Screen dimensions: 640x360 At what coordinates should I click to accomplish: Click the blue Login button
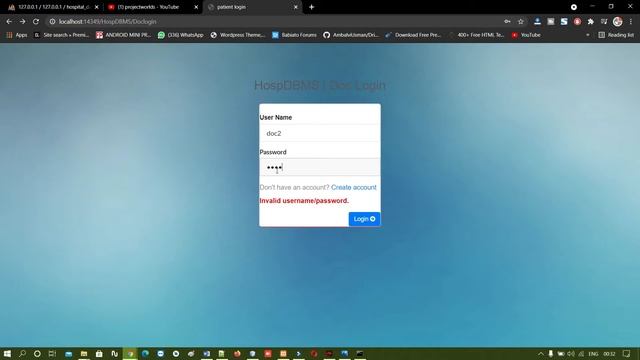[x=364, y=219]
